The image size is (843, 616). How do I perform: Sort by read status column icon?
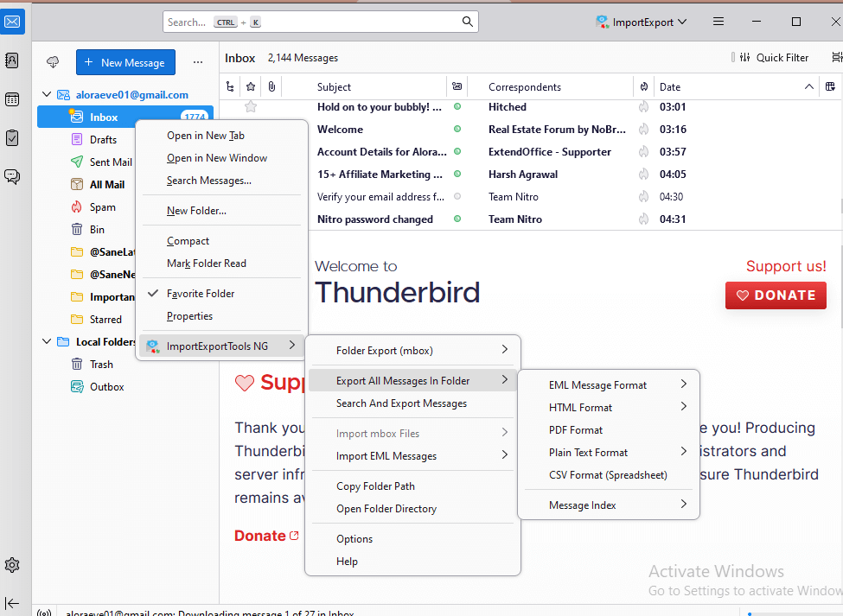(457, 86)
